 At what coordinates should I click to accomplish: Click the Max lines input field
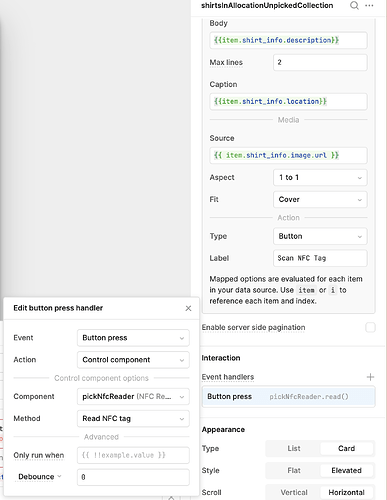point(320,62)
